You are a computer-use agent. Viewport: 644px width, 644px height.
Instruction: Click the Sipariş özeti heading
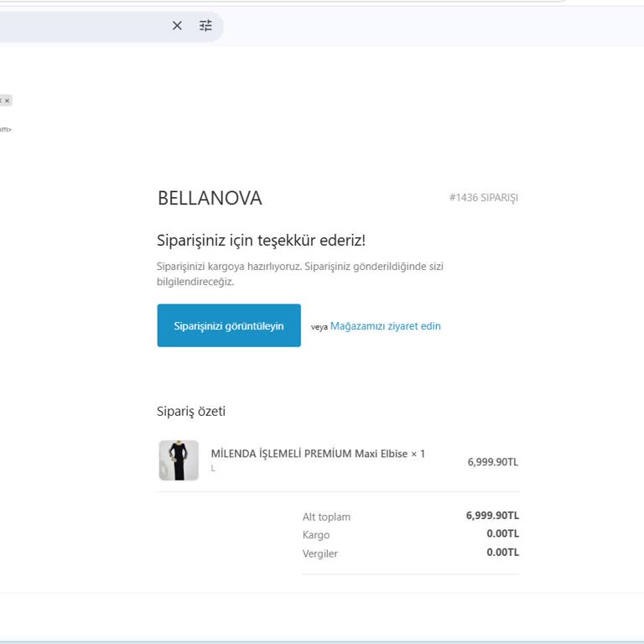[191, 411]
